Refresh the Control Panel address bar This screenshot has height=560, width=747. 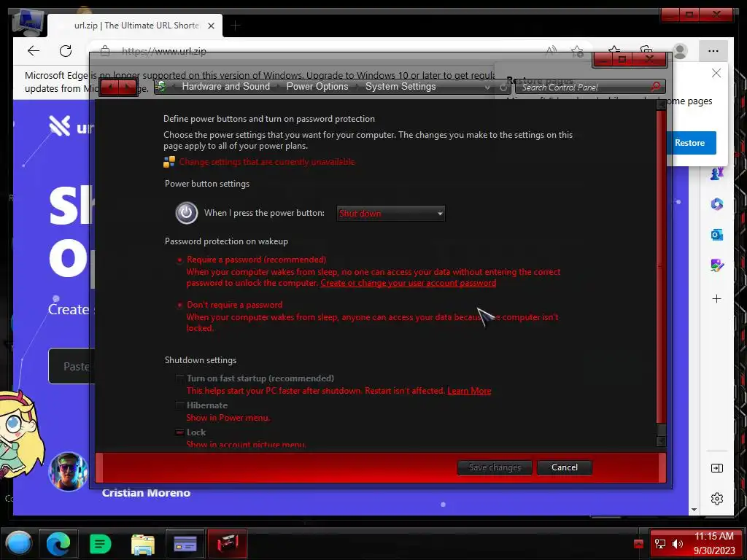click(x=503, y=87)
